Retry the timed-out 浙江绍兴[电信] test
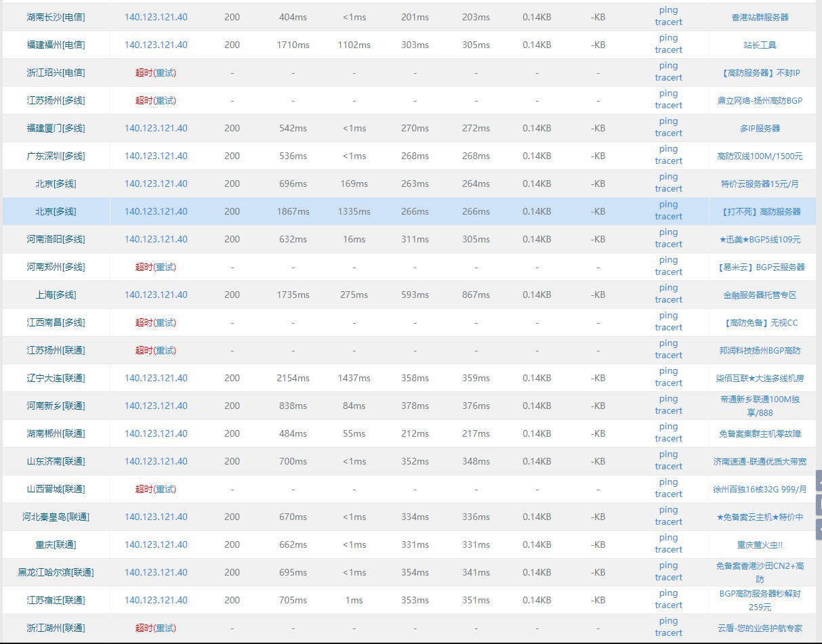The image size is (822, 644). 165,72
